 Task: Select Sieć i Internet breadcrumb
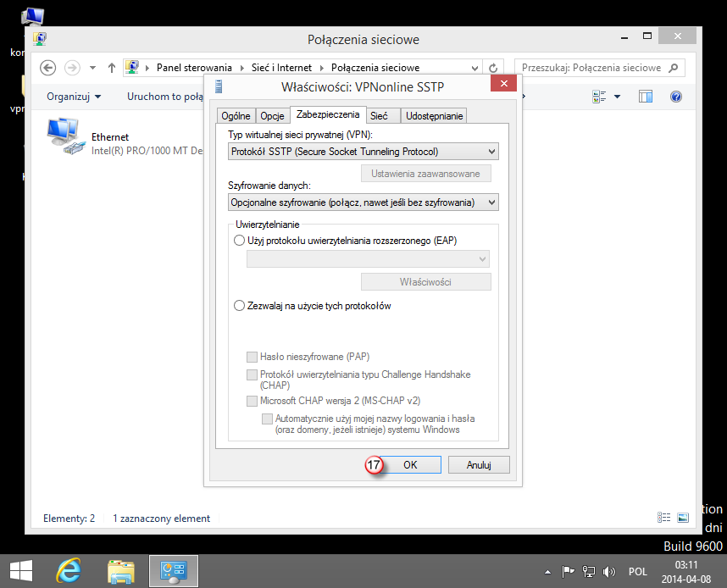(x=281, y=68)
